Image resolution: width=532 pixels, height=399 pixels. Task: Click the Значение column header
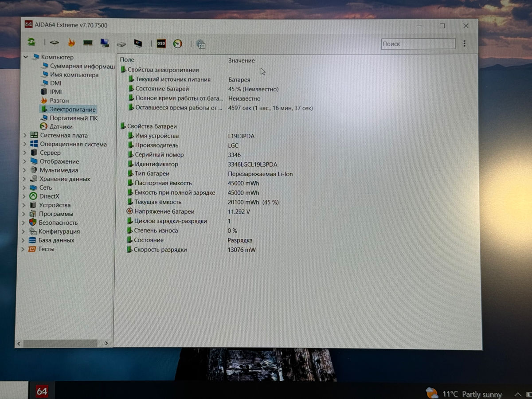click(241, 60)
